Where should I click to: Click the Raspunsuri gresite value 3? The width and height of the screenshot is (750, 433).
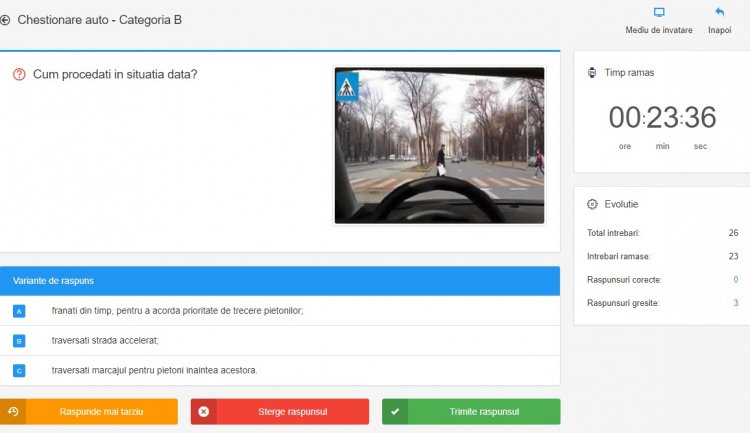[736, 303]
